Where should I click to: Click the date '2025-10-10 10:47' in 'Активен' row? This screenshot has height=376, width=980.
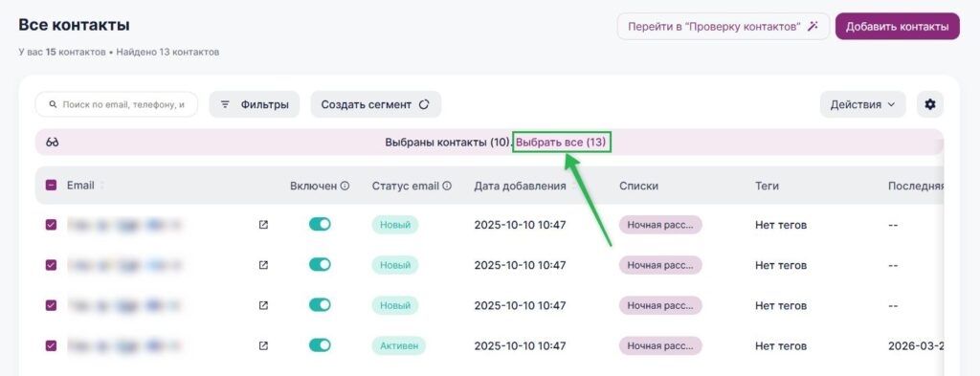pyautogui.click(x=520, y=346)
